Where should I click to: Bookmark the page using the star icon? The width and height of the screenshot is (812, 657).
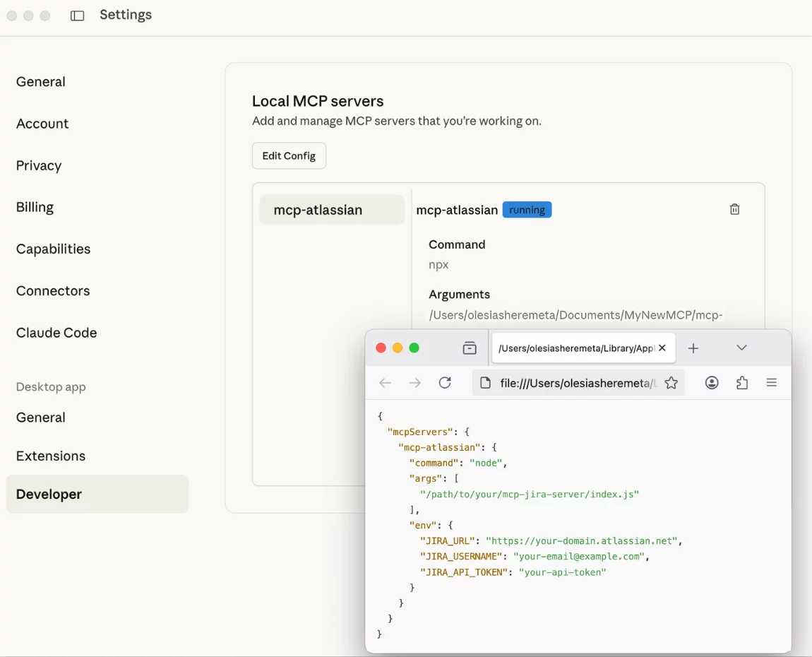671,382
